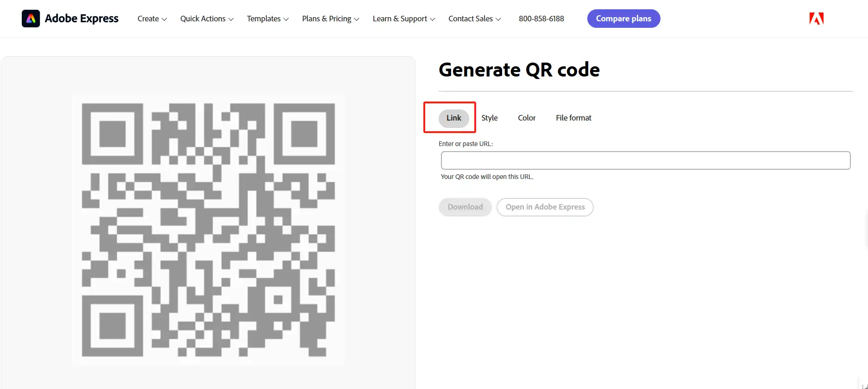Screen dimensions: 868x389
Task: Expand the Contact Sales menu
Action: [475, 19]
